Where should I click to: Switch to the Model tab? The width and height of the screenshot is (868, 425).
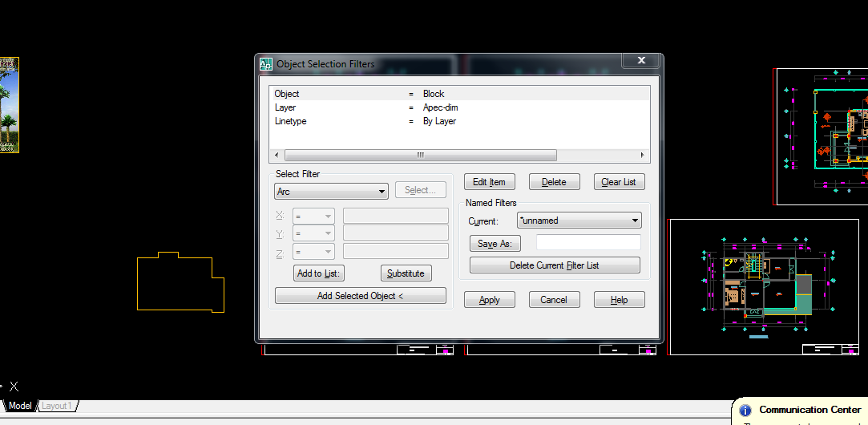click(20, 406)
